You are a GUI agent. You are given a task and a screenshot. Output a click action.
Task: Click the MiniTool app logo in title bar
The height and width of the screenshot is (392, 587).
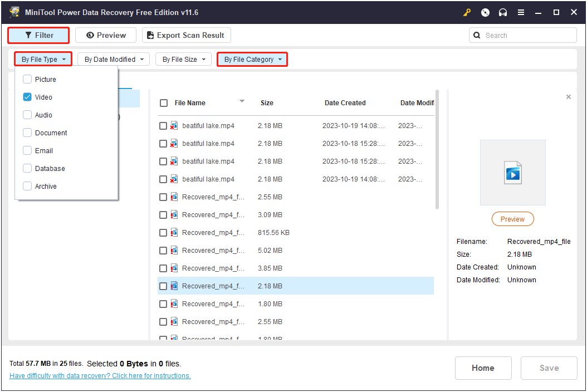[14, 12]
